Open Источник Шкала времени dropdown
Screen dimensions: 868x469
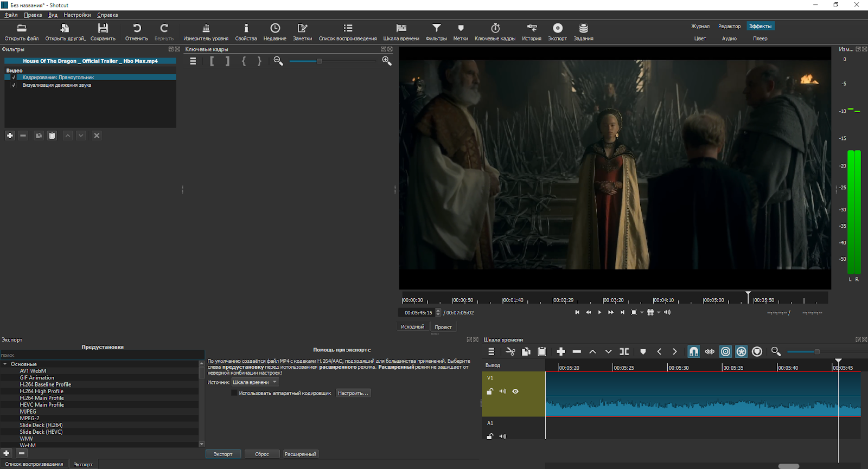click(x=255, y=382)
